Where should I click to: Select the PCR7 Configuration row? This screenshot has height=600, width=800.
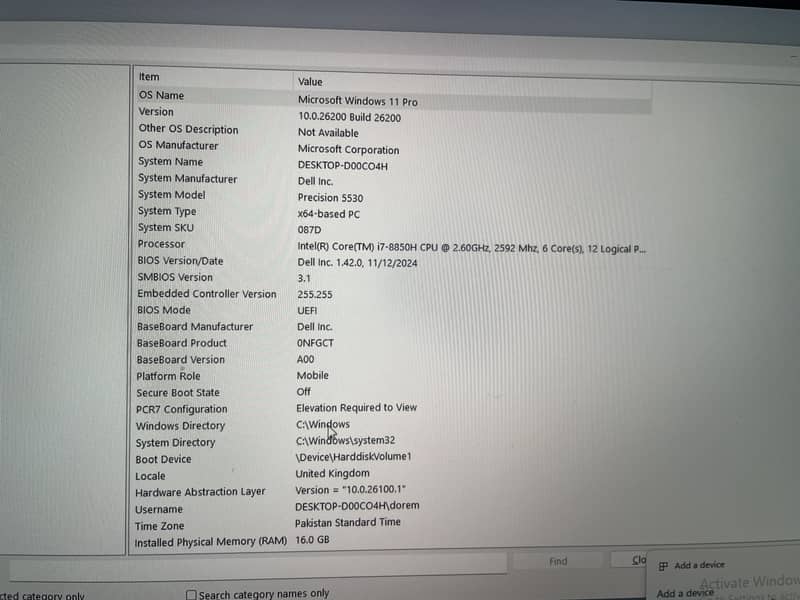[x=182, y=409]
